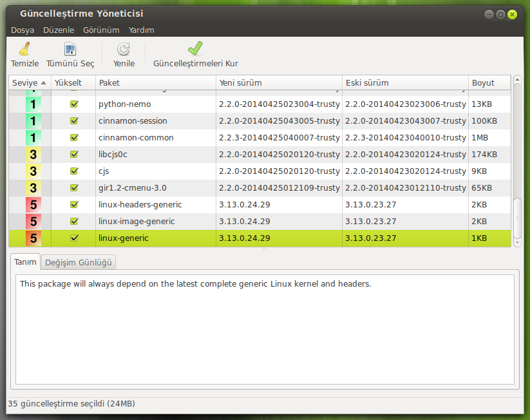The width and height of the screenshot is (530, 420).
Task: Open the Dosya menu
Action: pyautogui.click(x=23, y=30)
